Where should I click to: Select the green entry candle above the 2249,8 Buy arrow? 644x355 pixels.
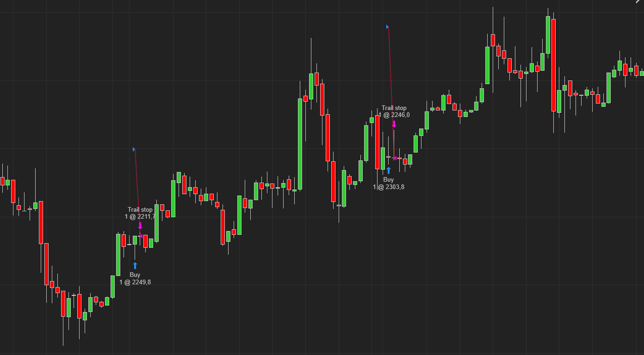[135, 240]
